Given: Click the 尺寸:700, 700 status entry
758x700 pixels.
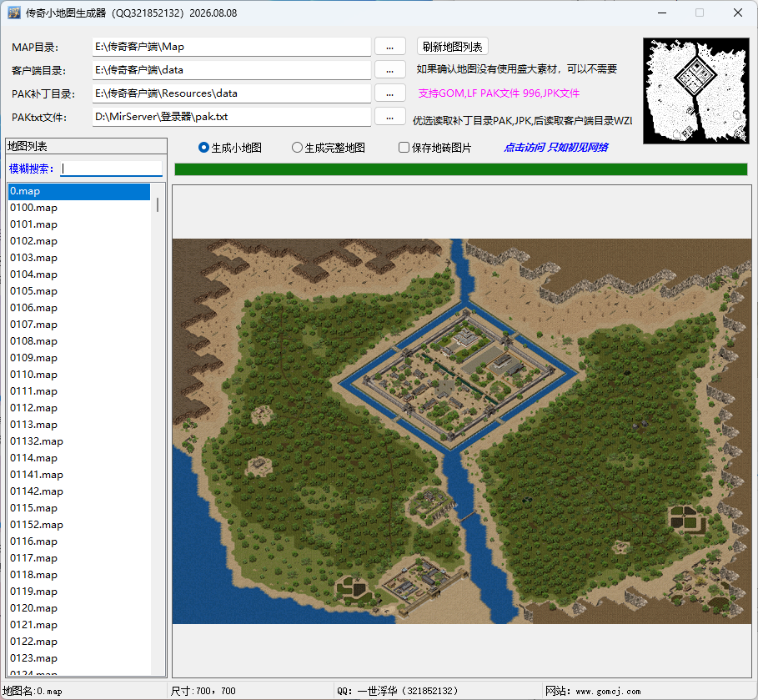Looking at the screenshot, I should click(203, 692).
